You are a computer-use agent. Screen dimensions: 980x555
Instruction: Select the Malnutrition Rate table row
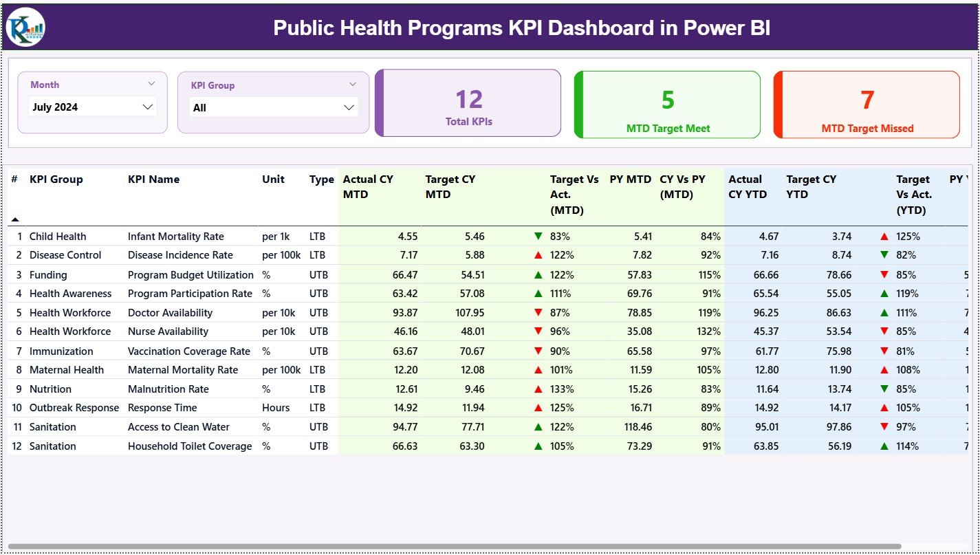[172, 389]
